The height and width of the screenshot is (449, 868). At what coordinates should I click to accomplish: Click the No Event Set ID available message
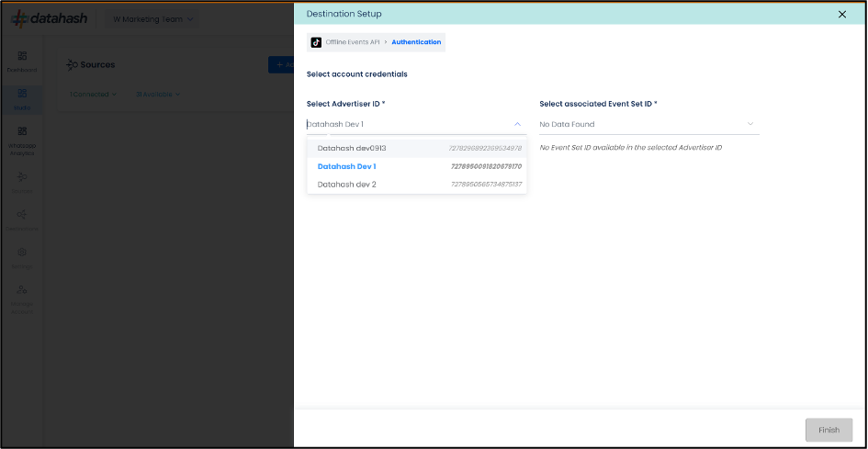pyautogui.click(x=630, y=148)
